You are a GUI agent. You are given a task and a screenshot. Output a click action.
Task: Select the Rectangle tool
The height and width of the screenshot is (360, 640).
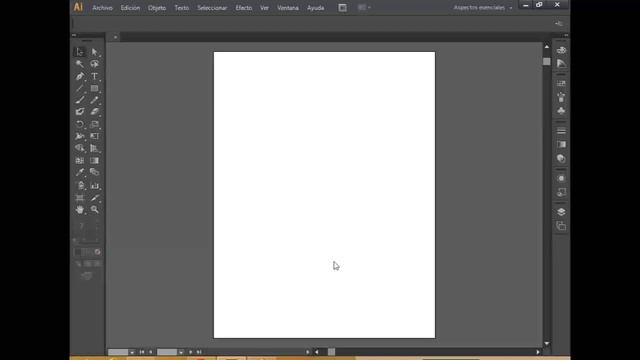pos(94,88)
